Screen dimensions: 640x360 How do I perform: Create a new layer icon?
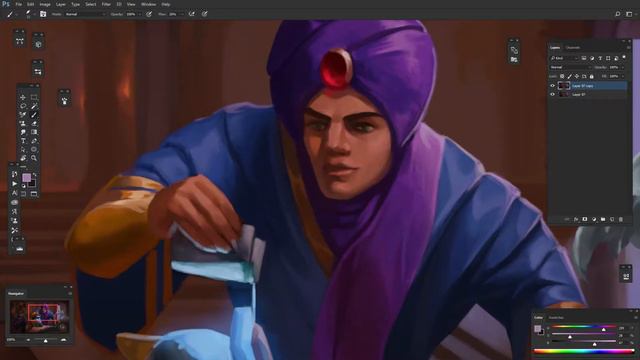(612, 219)
